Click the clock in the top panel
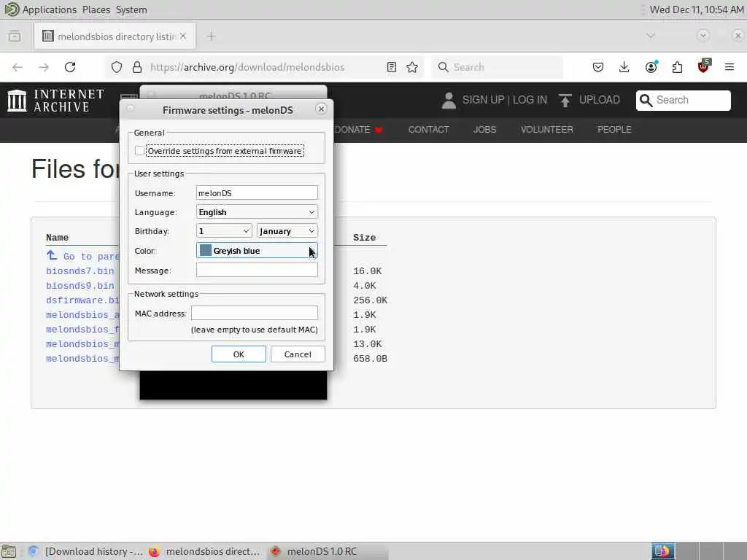 click(x=697, y=9)
